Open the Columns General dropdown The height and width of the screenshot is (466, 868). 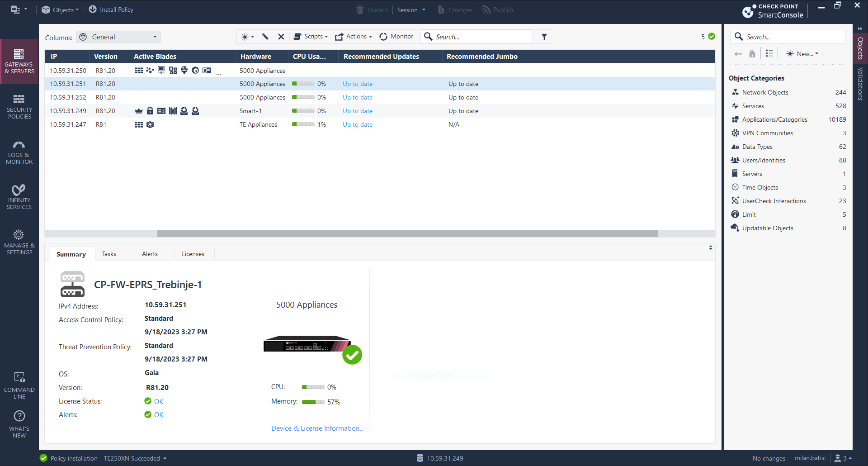(x=118, y=37)
